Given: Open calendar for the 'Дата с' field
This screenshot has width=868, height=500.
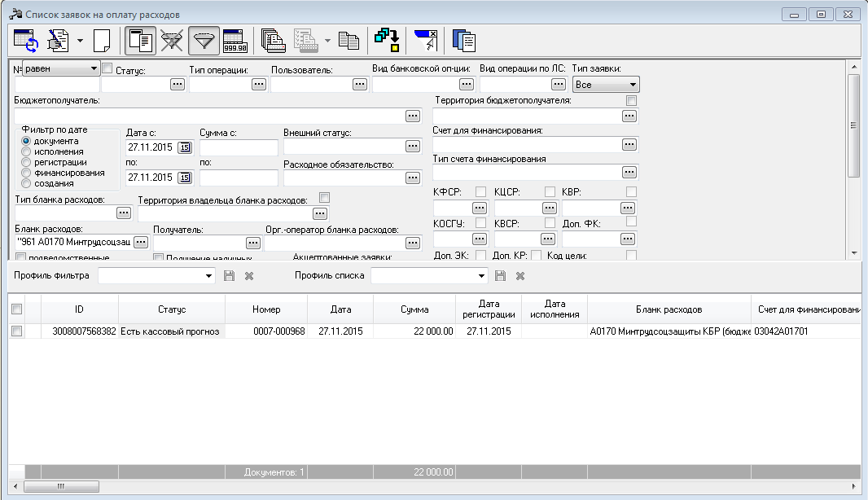Looking at the screenshot, I should pyautogui.click(x=185, y=147).
